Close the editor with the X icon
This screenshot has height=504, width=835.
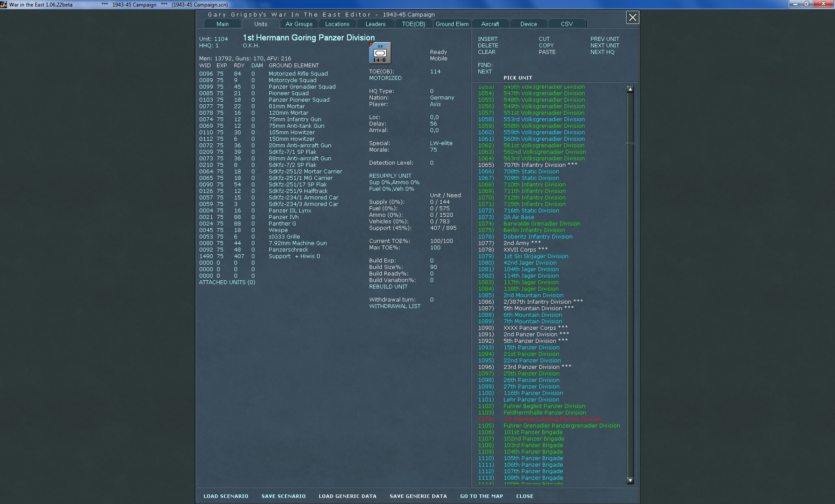[x=632, y=17]
